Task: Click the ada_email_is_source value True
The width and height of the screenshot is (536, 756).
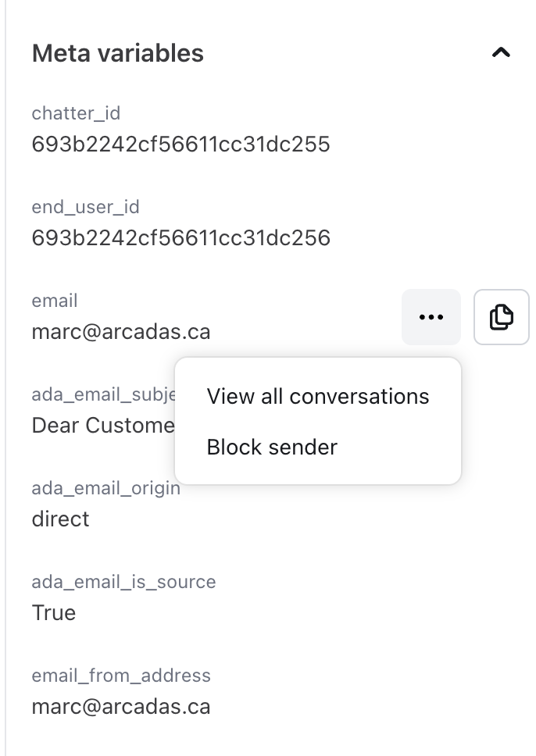Action: [x=54, y=613]
